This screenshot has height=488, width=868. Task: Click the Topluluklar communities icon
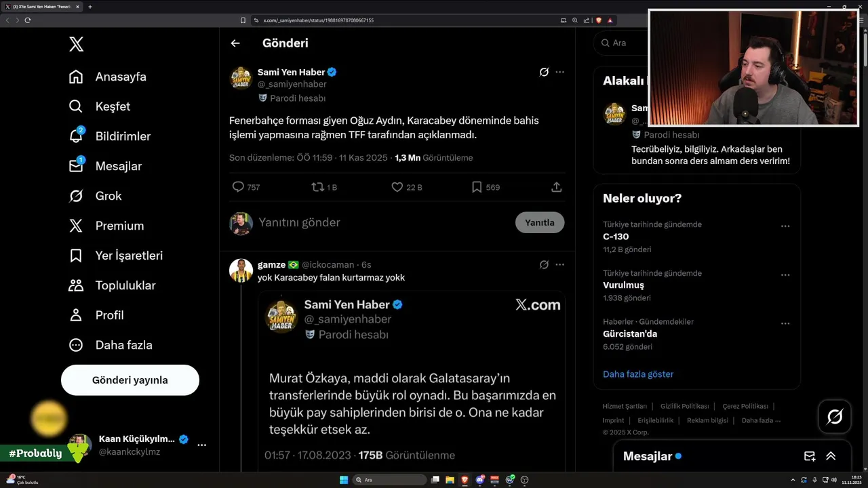(76, 285)
